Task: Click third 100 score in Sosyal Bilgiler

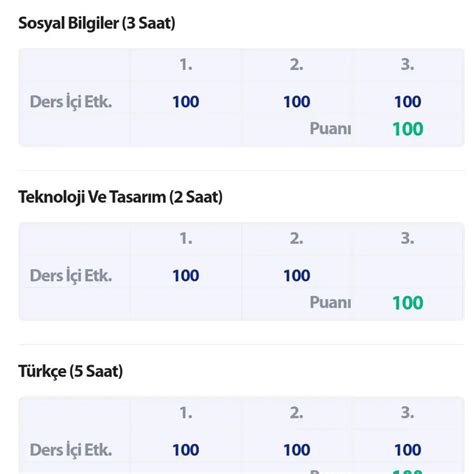Action: [x=408, y=102]
